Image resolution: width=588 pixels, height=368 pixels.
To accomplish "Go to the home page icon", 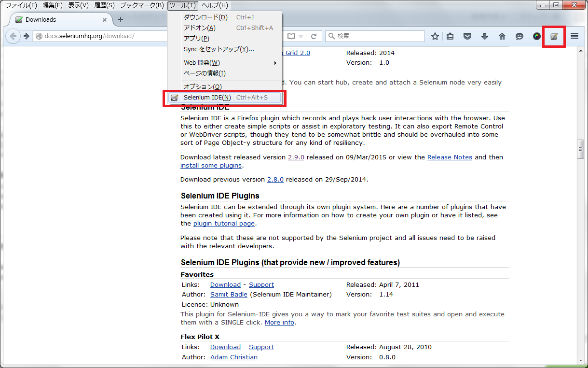I will point(502,36).
